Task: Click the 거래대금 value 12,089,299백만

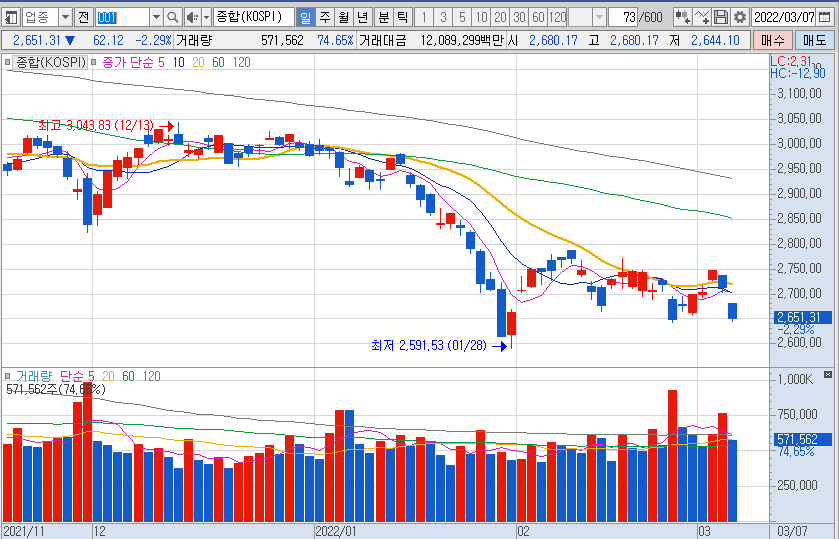Action: coord(462,40)
